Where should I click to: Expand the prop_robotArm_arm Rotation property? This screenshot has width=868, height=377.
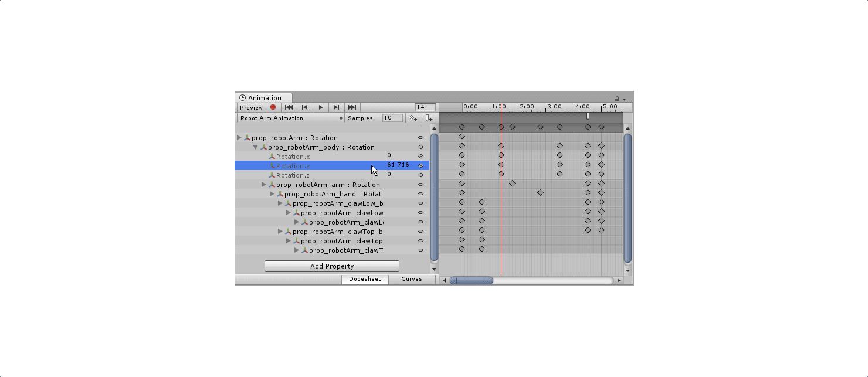(x=264, y=184)
